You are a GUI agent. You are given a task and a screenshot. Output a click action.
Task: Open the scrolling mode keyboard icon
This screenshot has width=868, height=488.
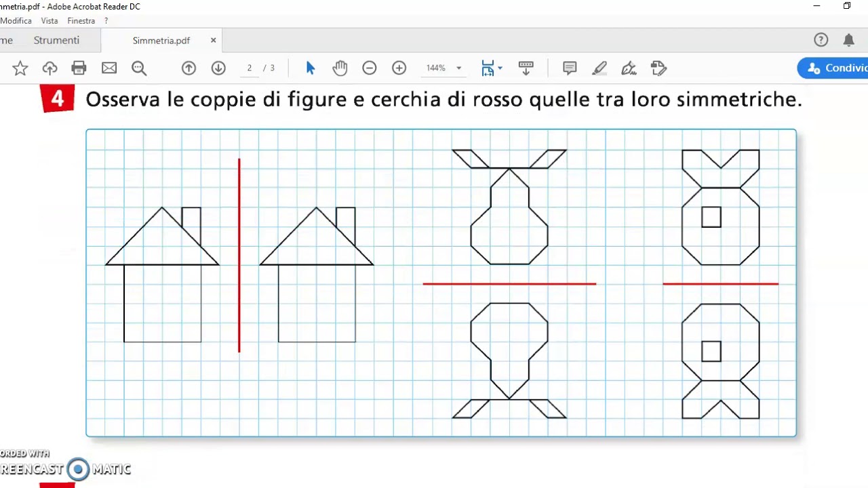pos(526,68)
